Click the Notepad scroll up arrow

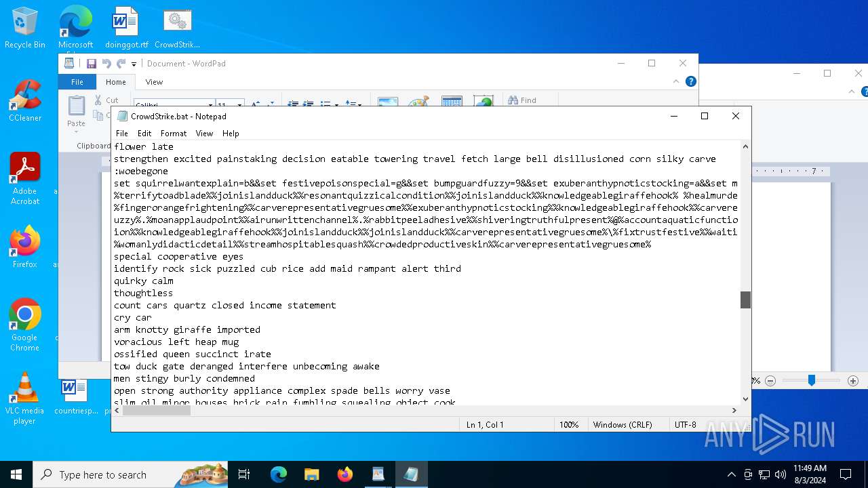pyautogui.click(x=745, y=146)
